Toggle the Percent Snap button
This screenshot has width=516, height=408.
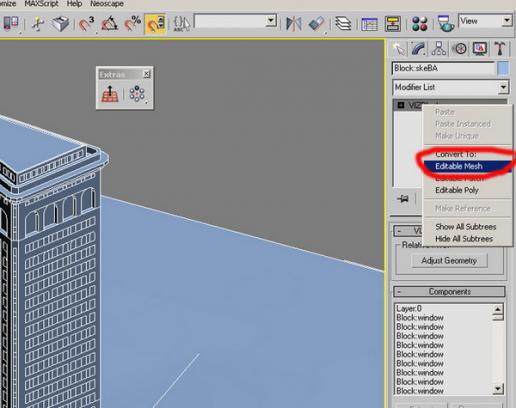coord(132,23)
